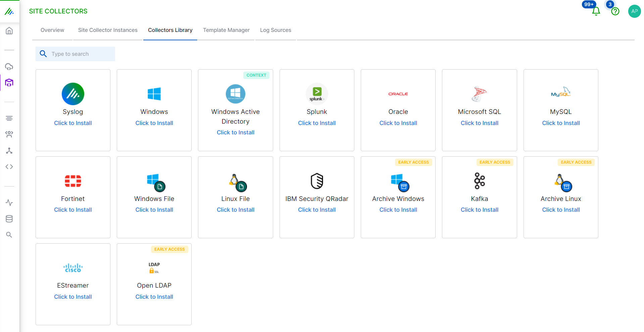Screen dimensions: 644x332
Task: Click the SITE COLLECTORS page title
Action: click(58, 11)
